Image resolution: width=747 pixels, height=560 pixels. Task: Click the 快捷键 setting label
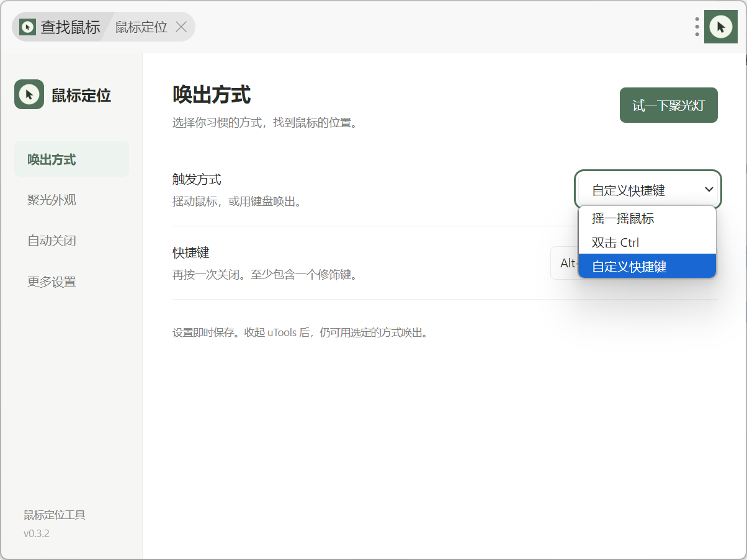click(190, 253)
